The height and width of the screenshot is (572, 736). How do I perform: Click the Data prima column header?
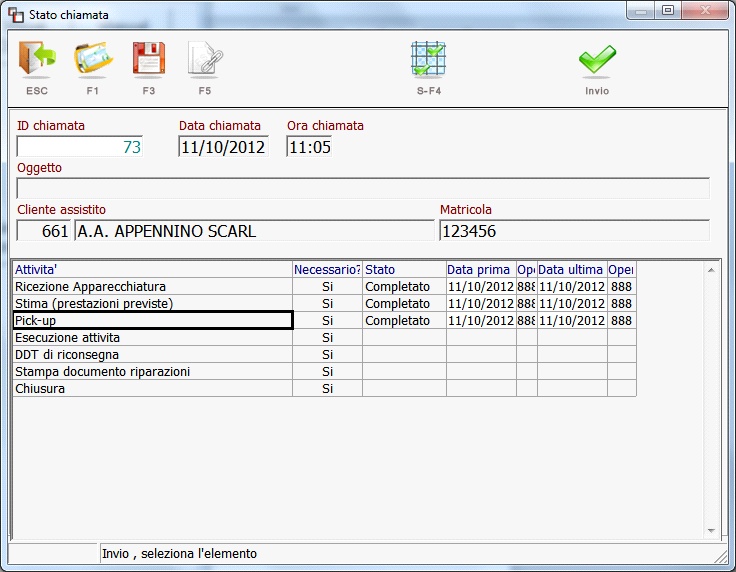pos(481,269)
